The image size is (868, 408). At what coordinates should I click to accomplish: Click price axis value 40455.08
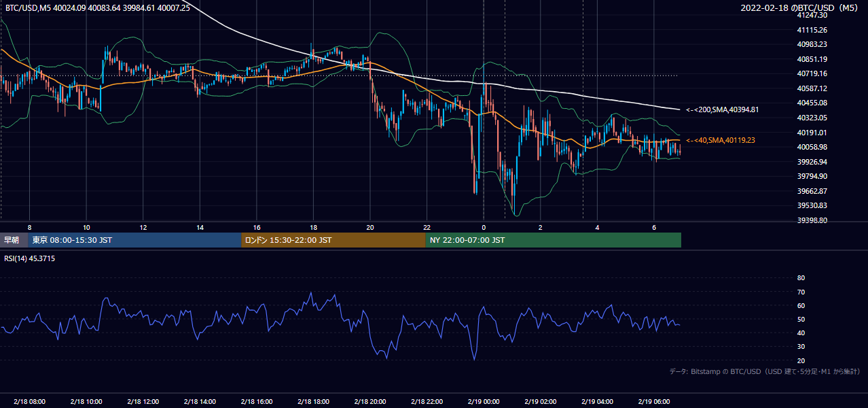click(812, 103)
